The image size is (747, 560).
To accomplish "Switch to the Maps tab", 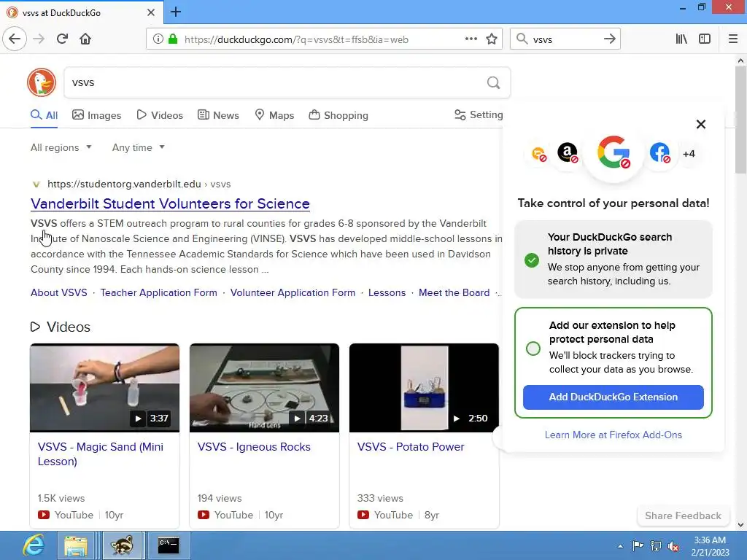I will point(274,115).
